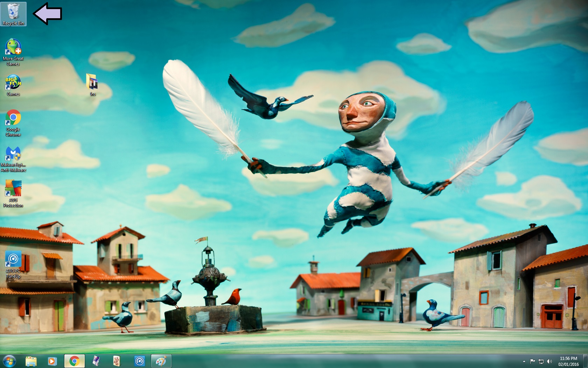The height and width of the screenshot is (368, 588).
Task: Switch to Paint on the taskbar
Action: pyautogui.click(x=161, y=361)
